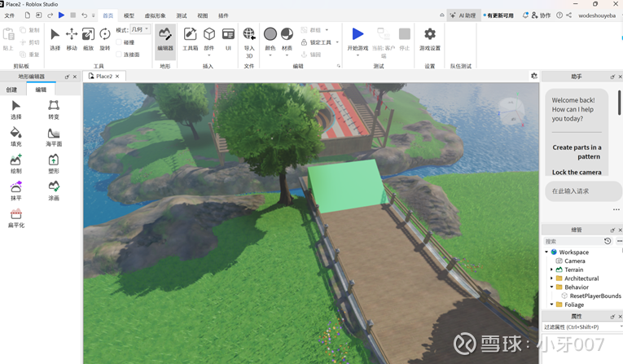Click "Create parts in a pattern" suggestion
Image resolution: width=623 pixels, height=364 pixels.
click(577, 151)
